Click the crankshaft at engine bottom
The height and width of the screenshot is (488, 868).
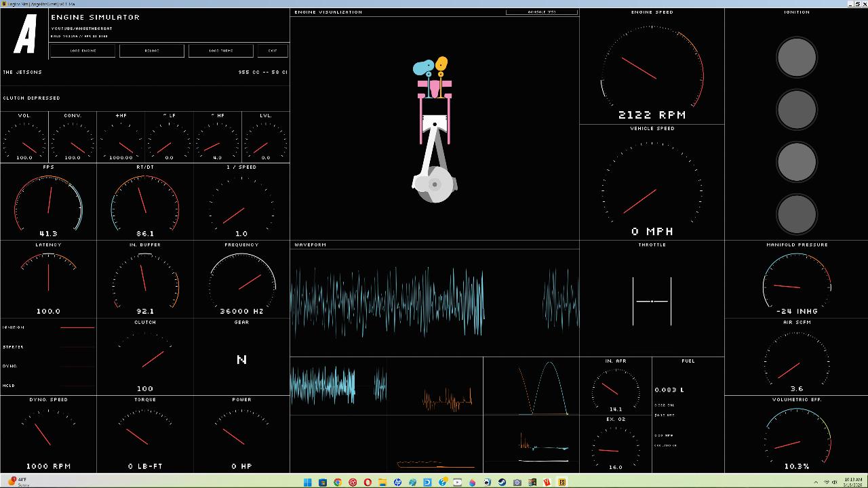434,184
